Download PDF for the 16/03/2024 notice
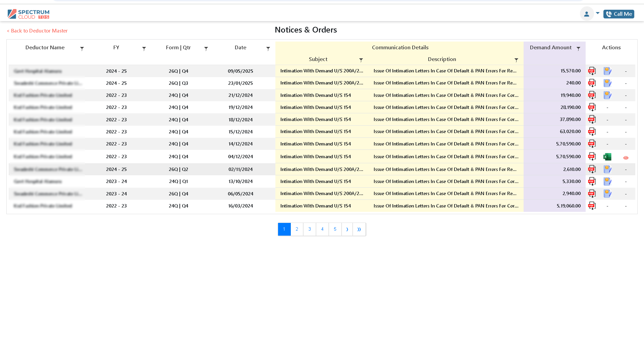This screenshot has height=362, width=644. [x=592, y=205]
